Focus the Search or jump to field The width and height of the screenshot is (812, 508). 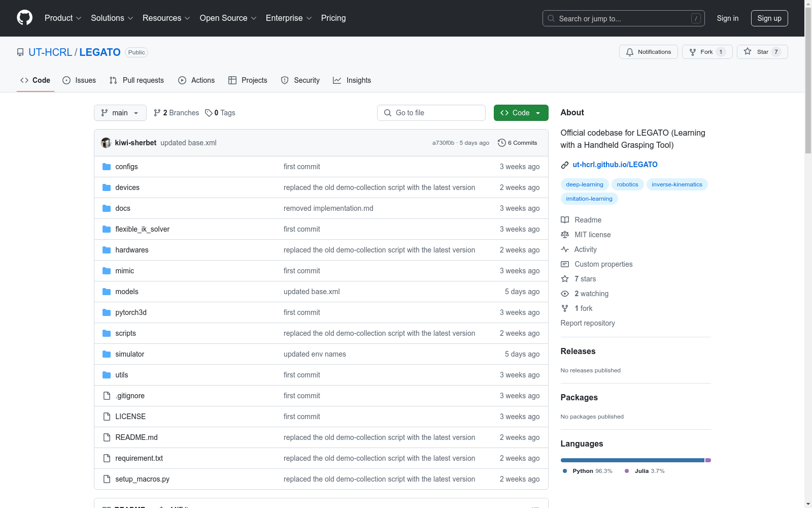point(624,18)
